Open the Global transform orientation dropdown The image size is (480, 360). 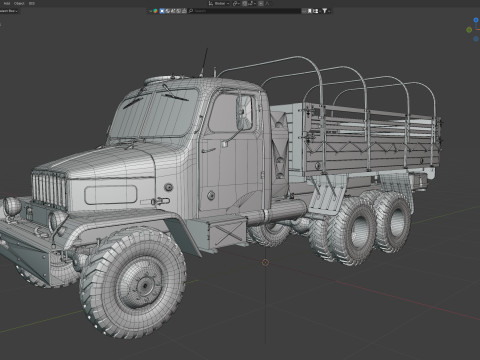(220, 3)
